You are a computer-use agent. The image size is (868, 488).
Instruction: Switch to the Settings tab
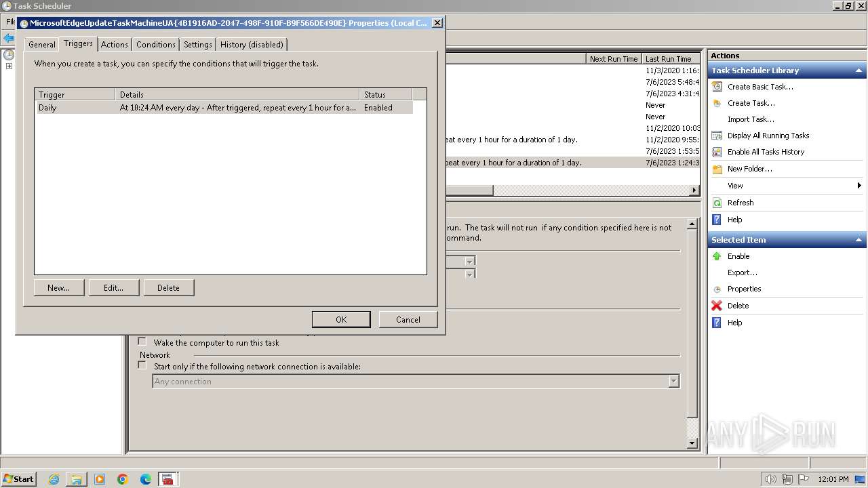[198, 44]
